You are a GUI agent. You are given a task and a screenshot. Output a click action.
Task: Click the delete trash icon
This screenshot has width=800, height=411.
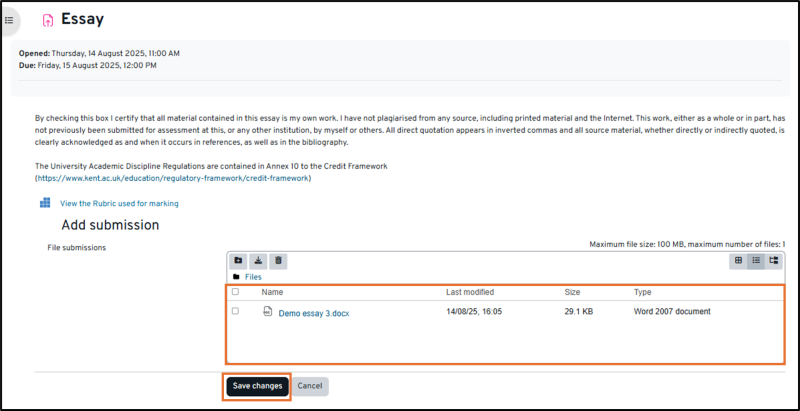(279, 261)
